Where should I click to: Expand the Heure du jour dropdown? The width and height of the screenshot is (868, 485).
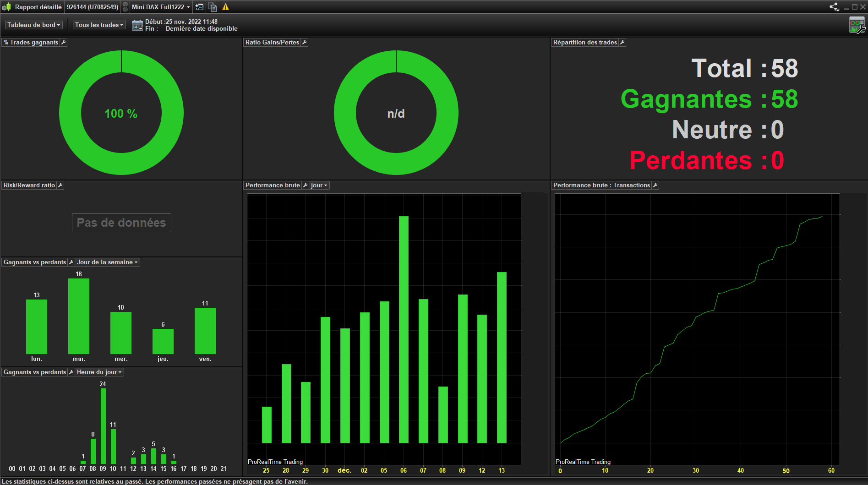tap(99, 372)
